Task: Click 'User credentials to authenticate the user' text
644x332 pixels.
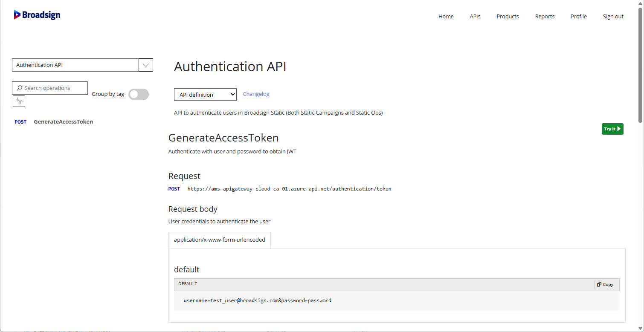Action: [219, 222]
